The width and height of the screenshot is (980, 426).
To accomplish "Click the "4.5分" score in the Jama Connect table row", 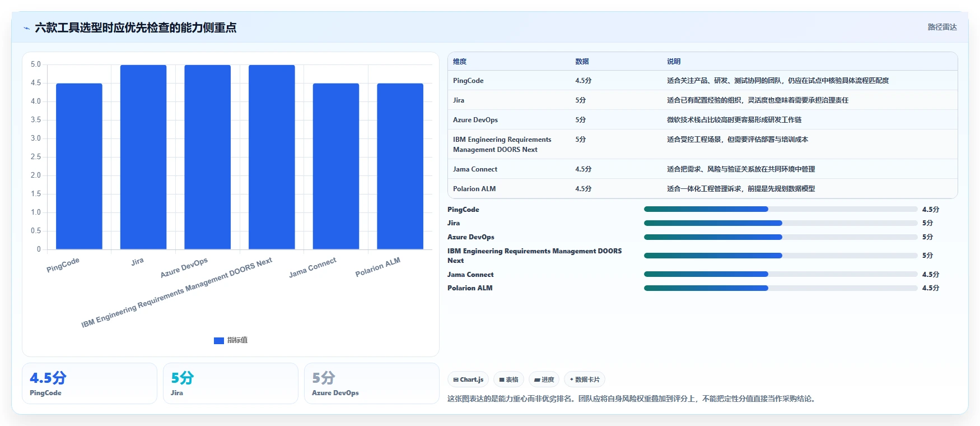I will click(x=584, y=169).
